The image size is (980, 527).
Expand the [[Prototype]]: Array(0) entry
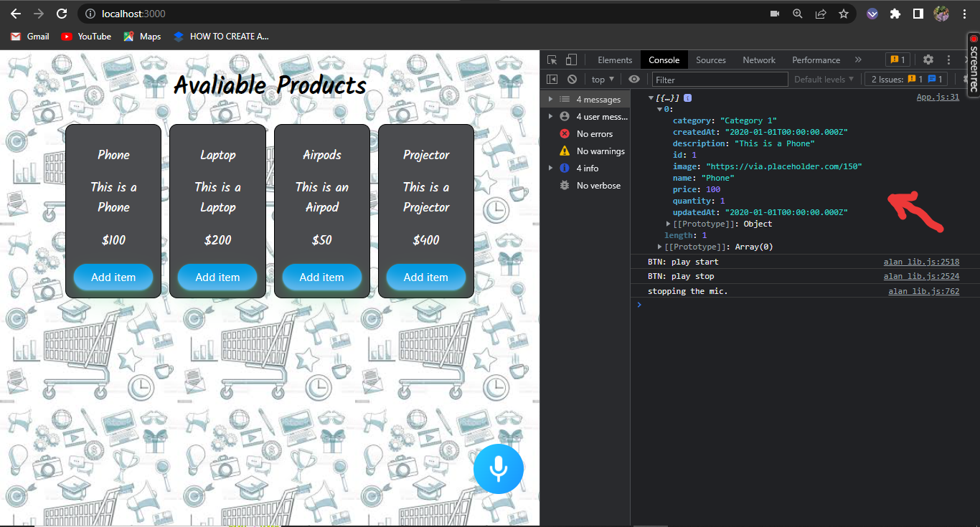[660, 247]
